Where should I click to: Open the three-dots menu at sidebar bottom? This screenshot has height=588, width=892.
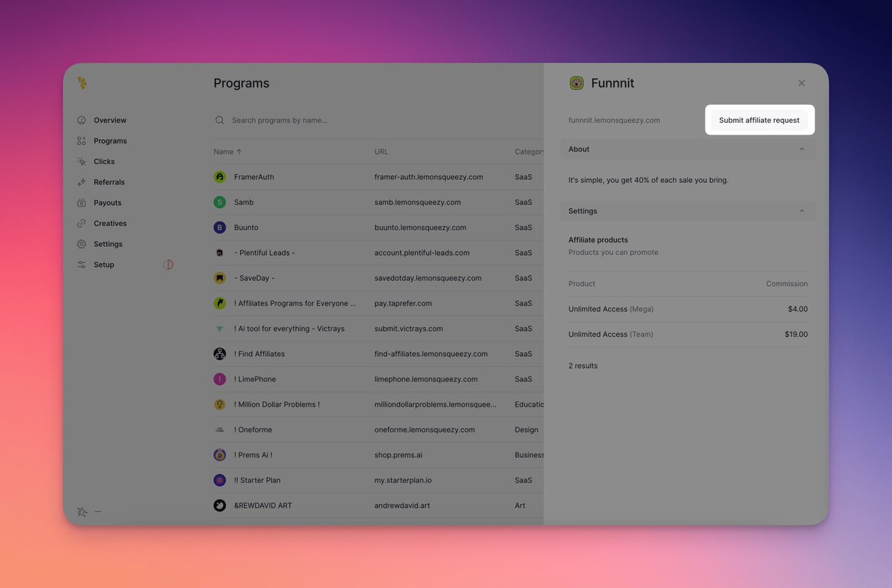click(x=98, y=511)
